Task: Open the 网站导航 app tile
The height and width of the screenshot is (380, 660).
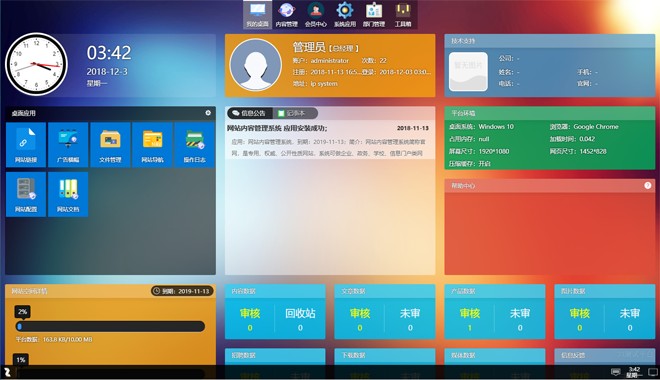Action: (152, 145)
